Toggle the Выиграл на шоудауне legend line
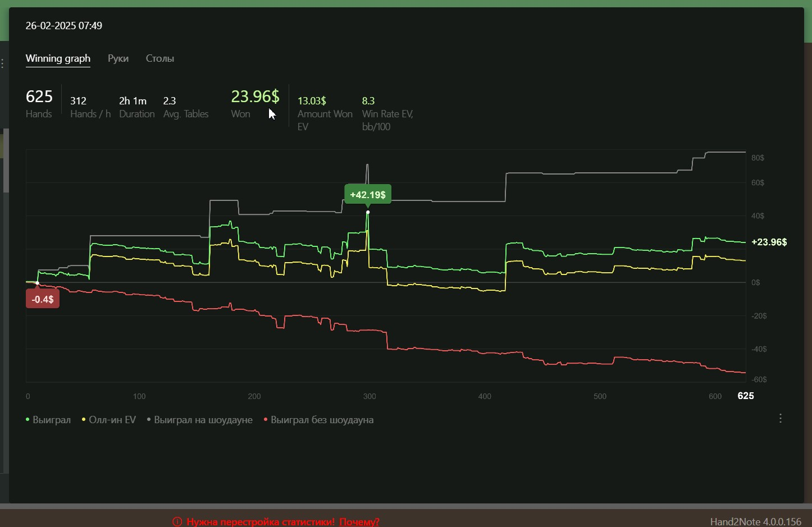 point(200,420)
